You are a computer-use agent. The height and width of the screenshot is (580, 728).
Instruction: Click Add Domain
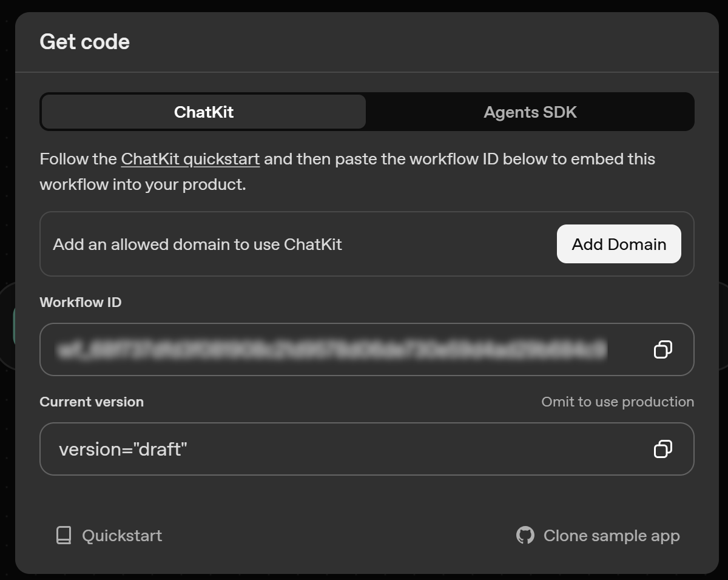click(x=618, y=244)
